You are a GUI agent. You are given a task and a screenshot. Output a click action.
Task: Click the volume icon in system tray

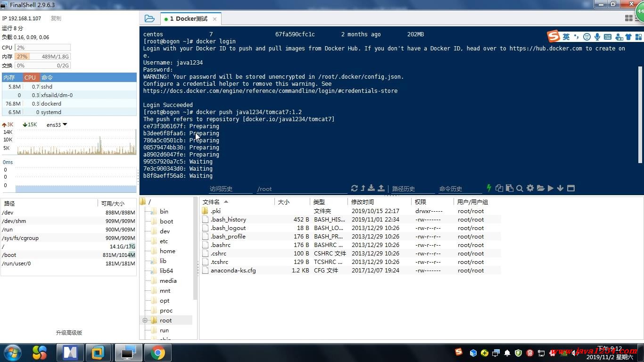[575, 353]
